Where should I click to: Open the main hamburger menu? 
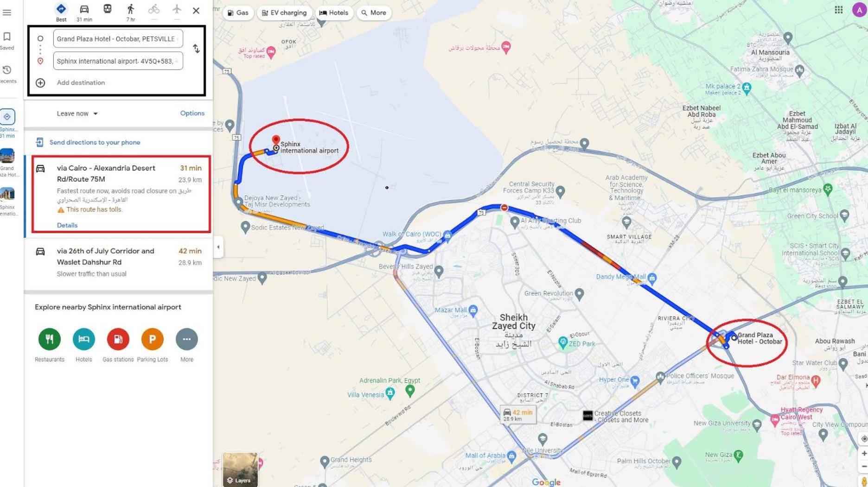tap(7, 13)
